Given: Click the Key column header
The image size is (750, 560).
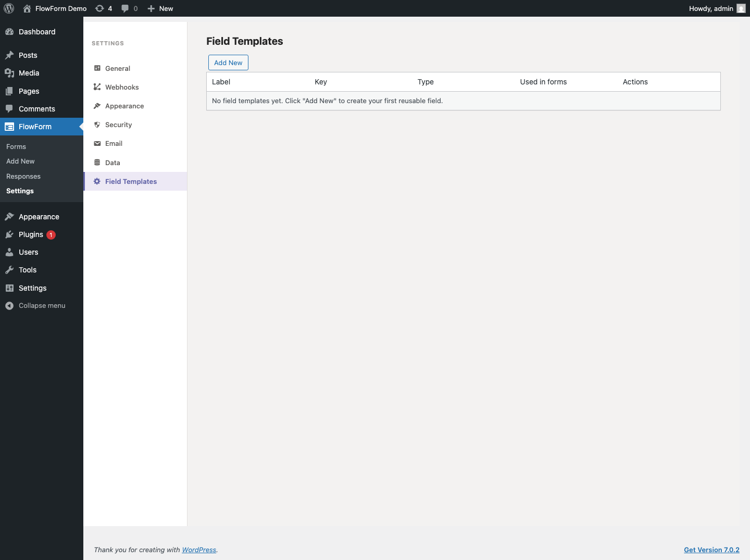Looking at the screenshot, I should (x=321, y=82).
